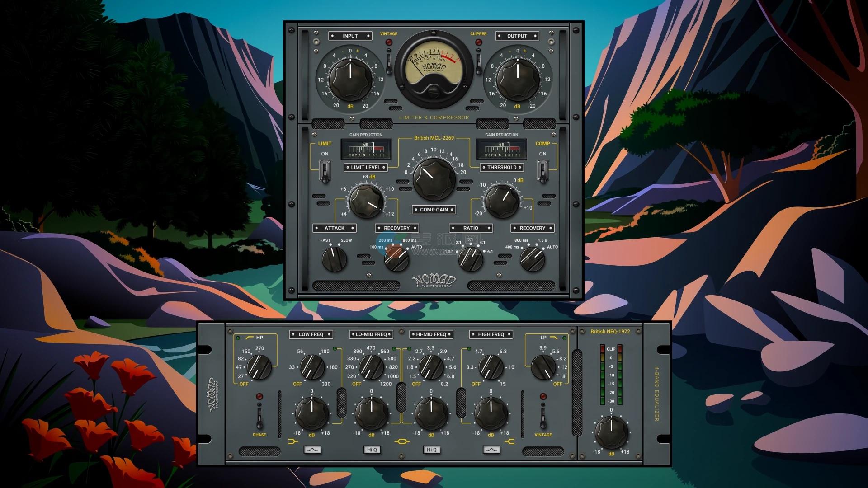Click the Low band gain knob
The width and height of the screenshot is (868, 488).
coord(312,413)
